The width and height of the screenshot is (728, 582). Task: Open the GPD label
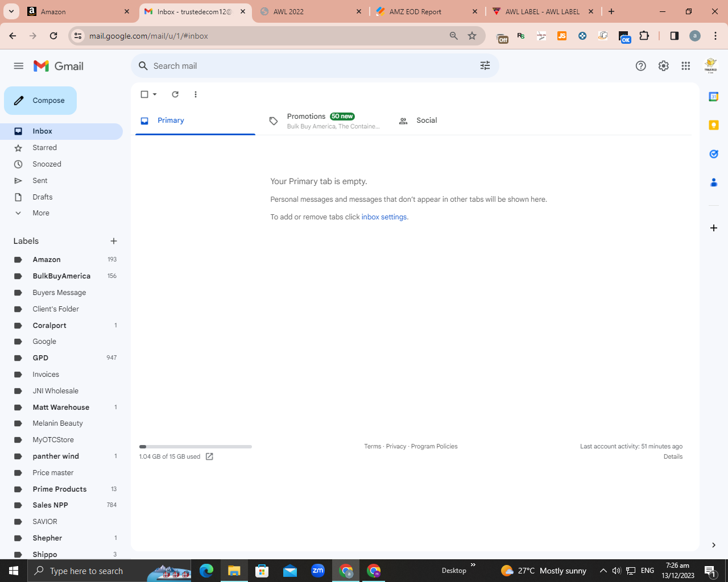tap(61, 358)
